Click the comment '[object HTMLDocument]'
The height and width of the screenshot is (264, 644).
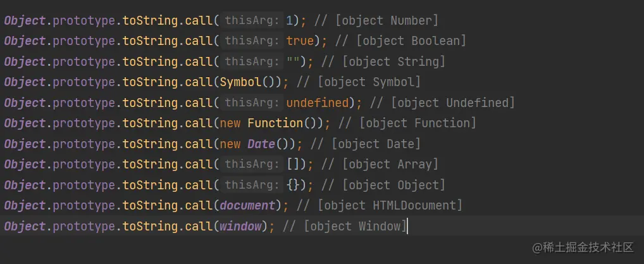tap(390, 206)
